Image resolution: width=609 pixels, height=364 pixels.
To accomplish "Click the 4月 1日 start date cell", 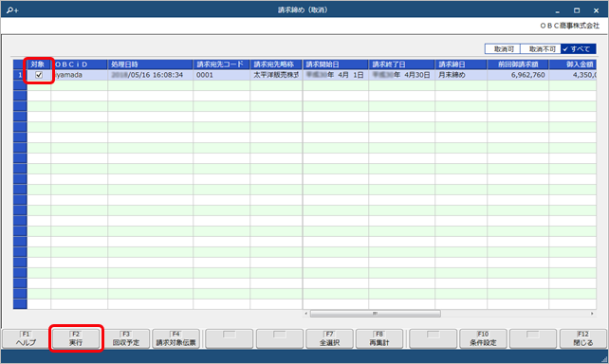I will click(336, 75).
